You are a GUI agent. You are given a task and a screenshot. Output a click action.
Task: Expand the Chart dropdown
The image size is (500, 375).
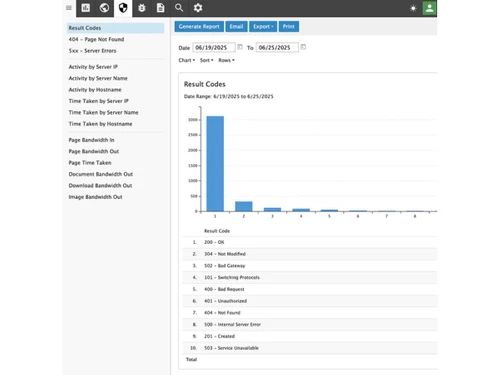pyautogui.click(x=187, y=60)
